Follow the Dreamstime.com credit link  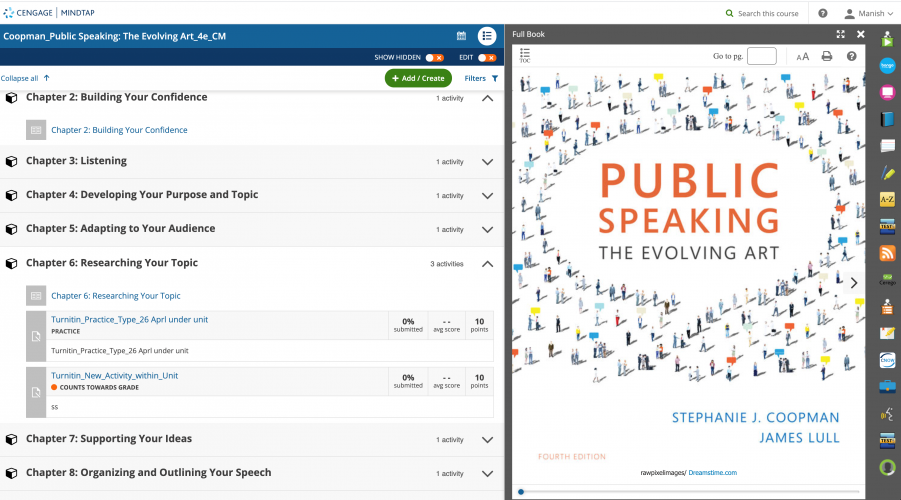(x=713, y=472)
